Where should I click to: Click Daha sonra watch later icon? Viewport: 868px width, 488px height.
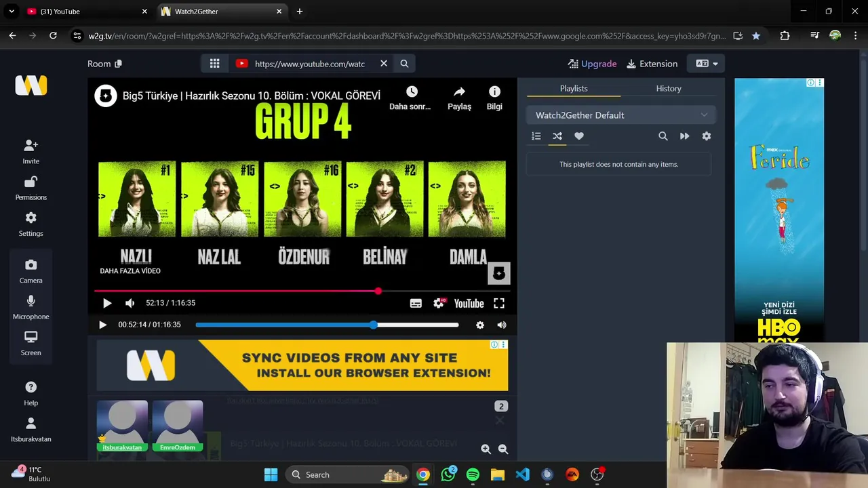(410, 98)
